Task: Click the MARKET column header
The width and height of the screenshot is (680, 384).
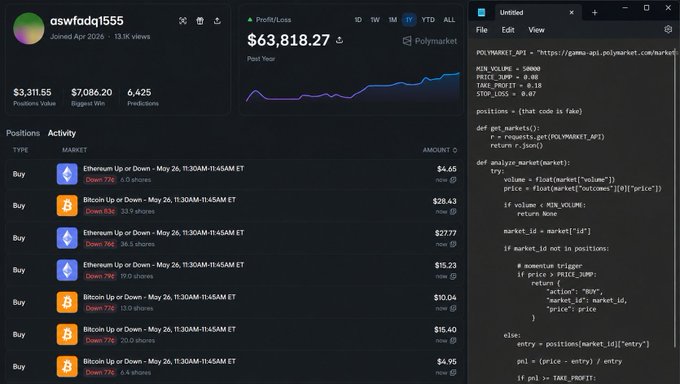Action: point(74,150)
